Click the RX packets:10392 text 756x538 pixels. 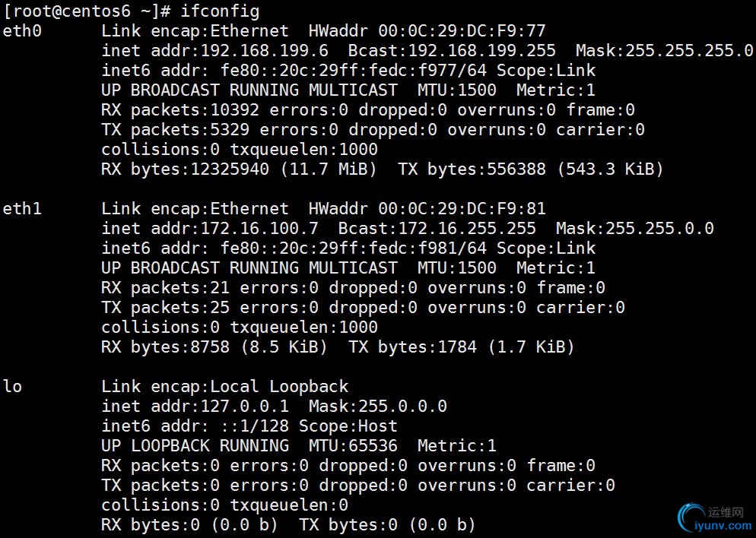point(180,110)
